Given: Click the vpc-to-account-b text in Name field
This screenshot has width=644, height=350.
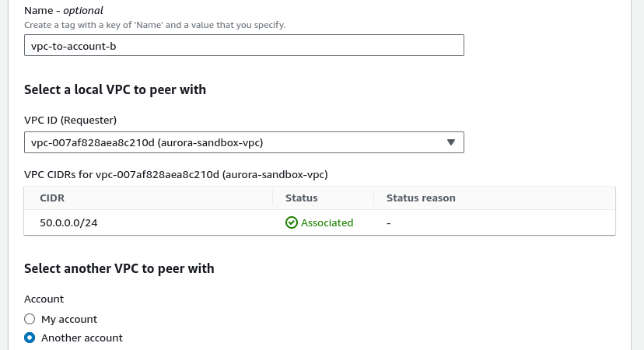Looking at the screenshot, I should [74, 46].
